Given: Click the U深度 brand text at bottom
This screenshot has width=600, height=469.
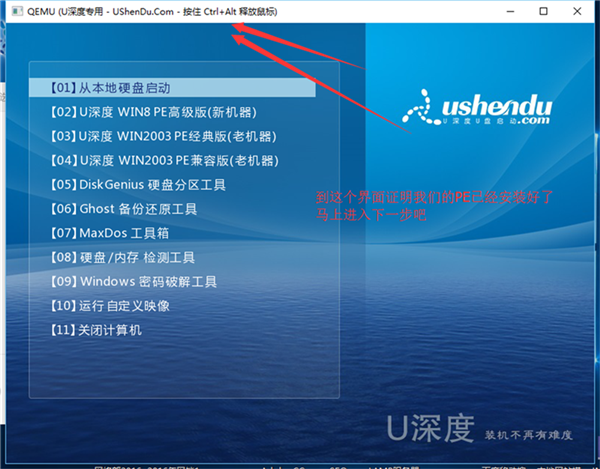Looking at the screenshot, I should coord(431,428).
